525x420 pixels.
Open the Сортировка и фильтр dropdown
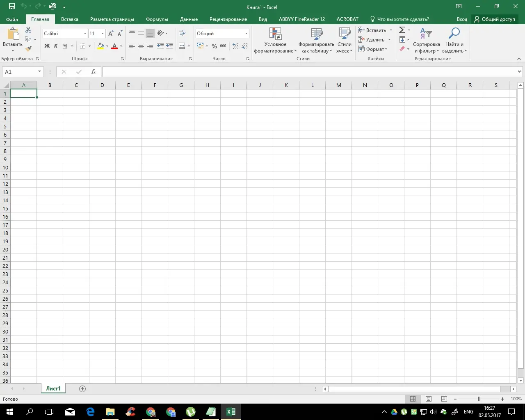[x=427, y=41]
